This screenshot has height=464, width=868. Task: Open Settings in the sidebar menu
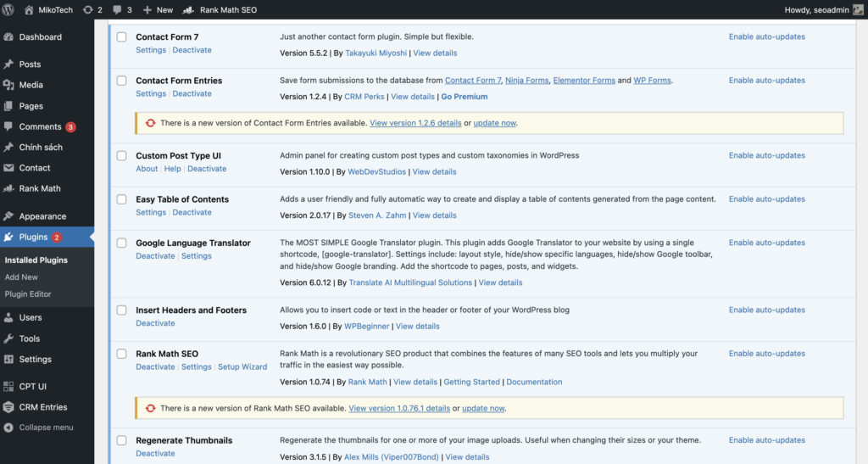tap(35, 359)
